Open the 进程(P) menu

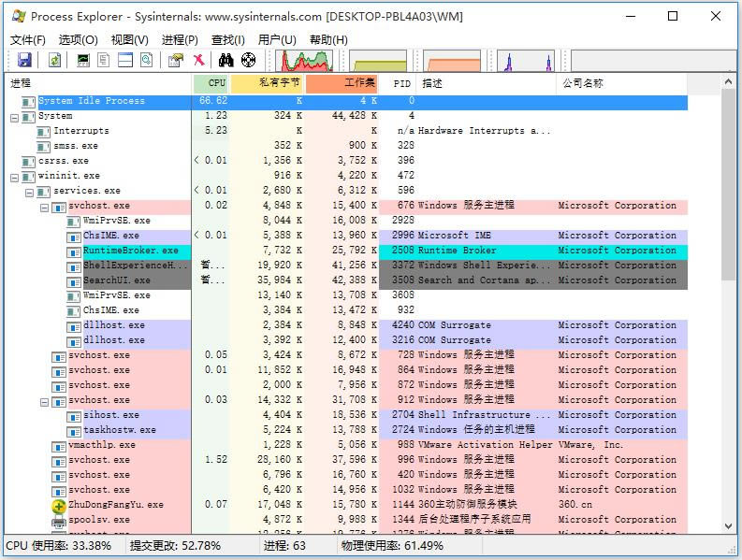pos(180,39)
